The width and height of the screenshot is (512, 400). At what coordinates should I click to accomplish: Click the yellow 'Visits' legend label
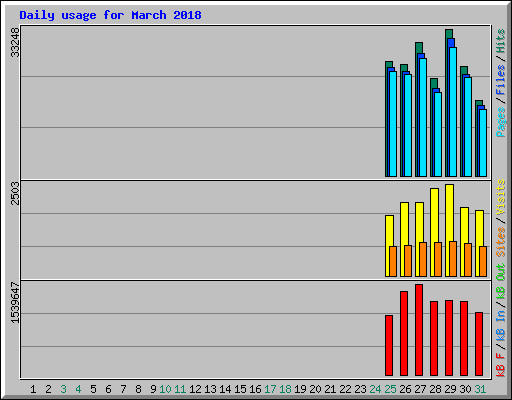tap(500, 197)
